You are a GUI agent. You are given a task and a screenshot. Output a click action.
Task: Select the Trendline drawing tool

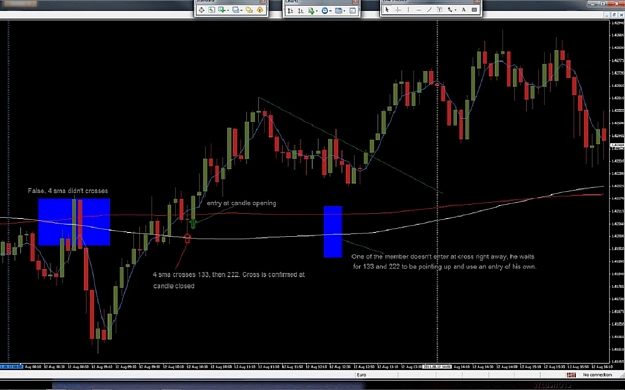tap(429, 10)
